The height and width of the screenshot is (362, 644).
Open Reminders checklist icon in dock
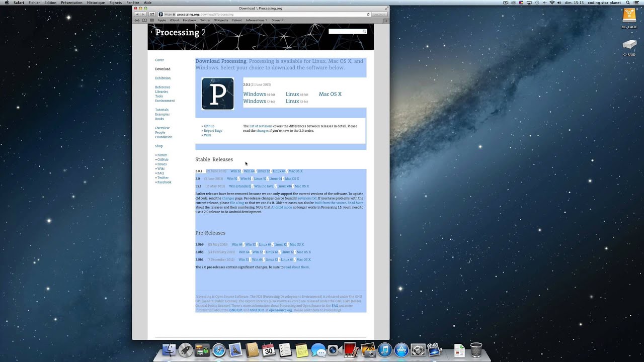pyautogui.click(x=285, y=350)
